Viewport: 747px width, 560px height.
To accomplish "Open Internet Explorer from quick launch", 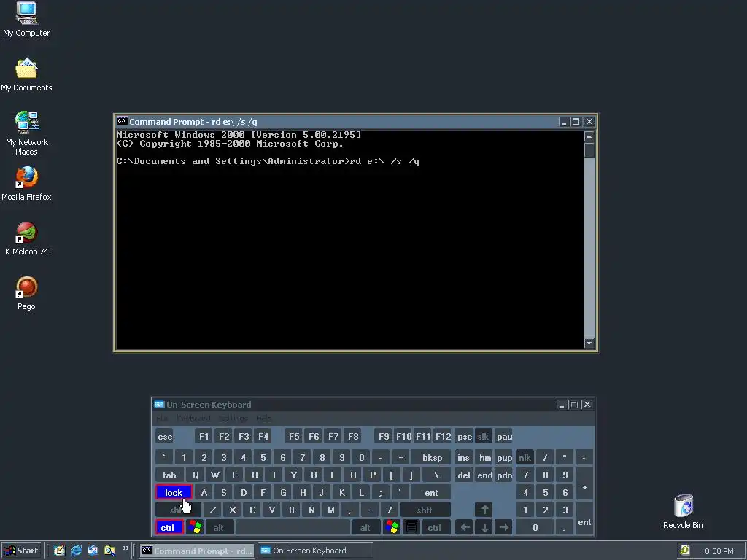I will [x=76, y=551].
